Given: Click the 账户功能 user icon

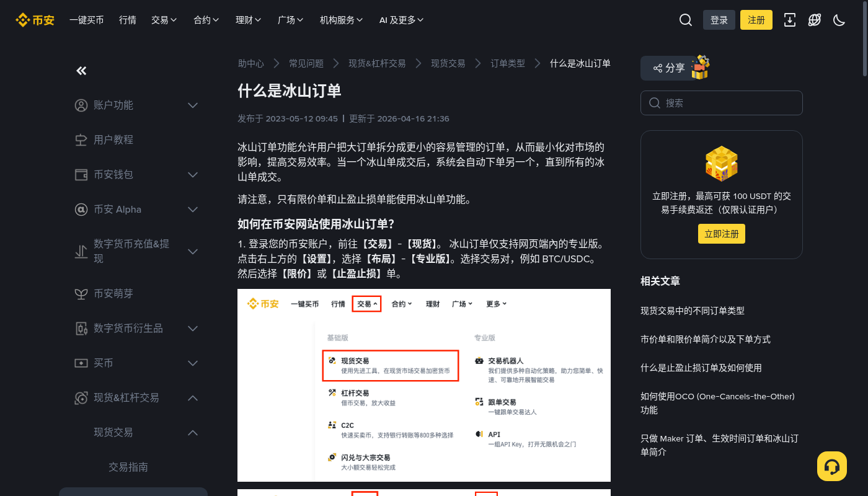Looking at the screenshot, I should click(x=81, y=105).
